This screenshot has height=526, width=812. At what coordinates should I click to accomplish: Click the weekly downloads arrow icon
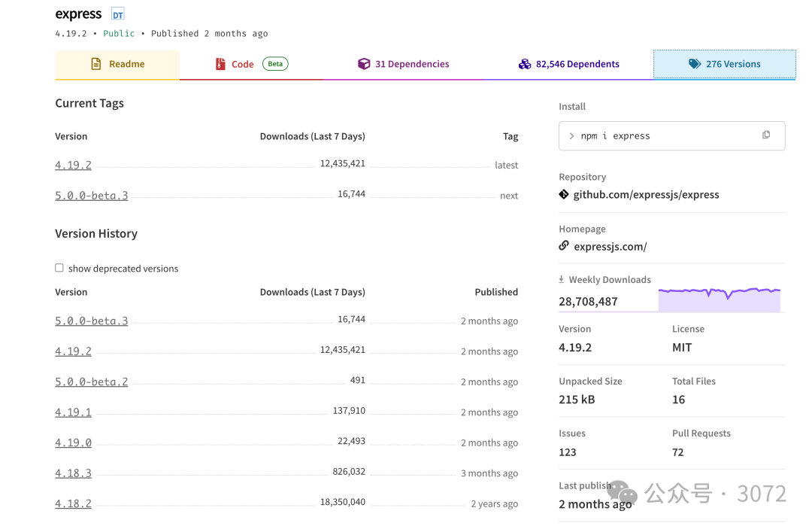561,279
